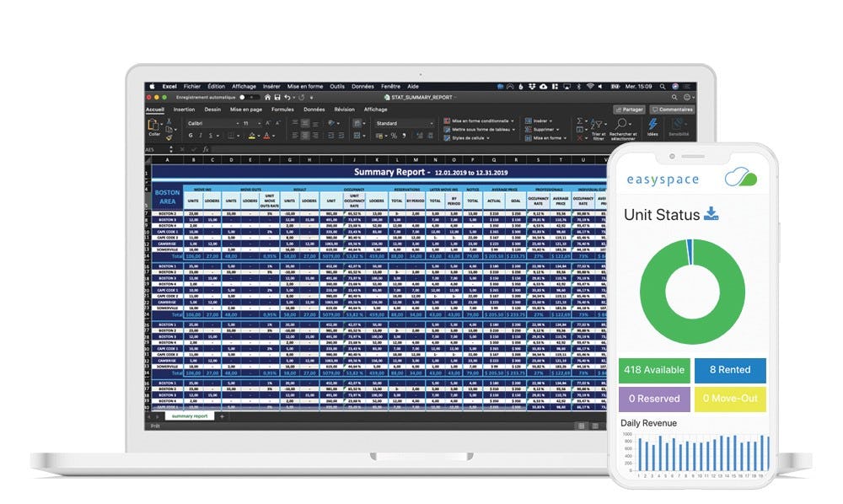843x504 pixels.
Task: Switch to the Formules ribbon tab
Action: [x=283, y=109]
